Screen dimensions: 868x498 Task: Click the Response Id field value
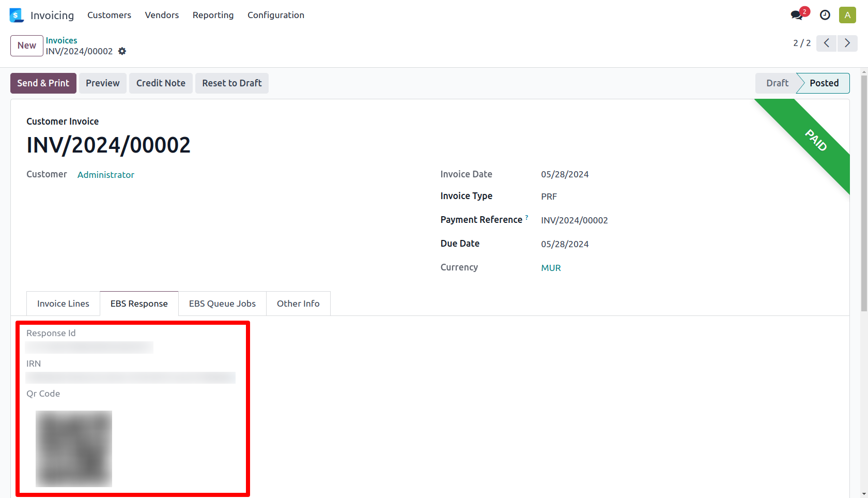pyautogui.click(x=89, y=348)
